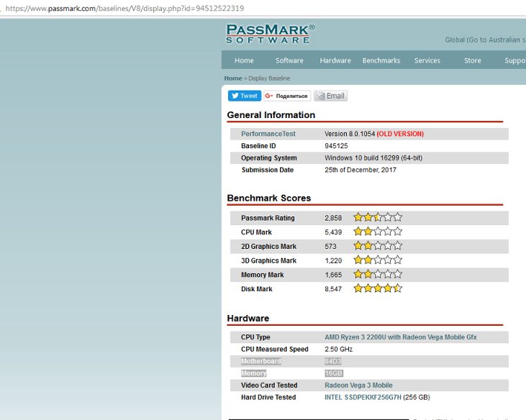Click the Email share button
The height and width of the screenshot is (420, 526).
pos(330,96)
